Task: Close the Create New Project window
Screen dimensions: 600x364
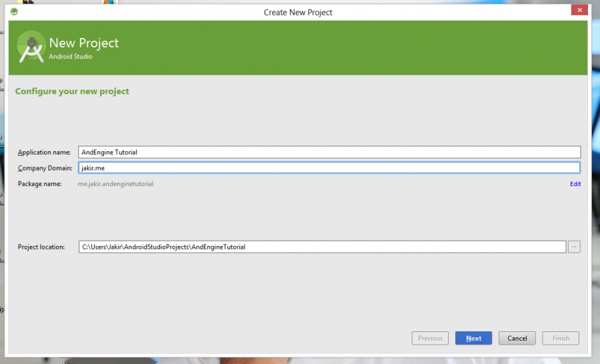Action: [579, 11]
